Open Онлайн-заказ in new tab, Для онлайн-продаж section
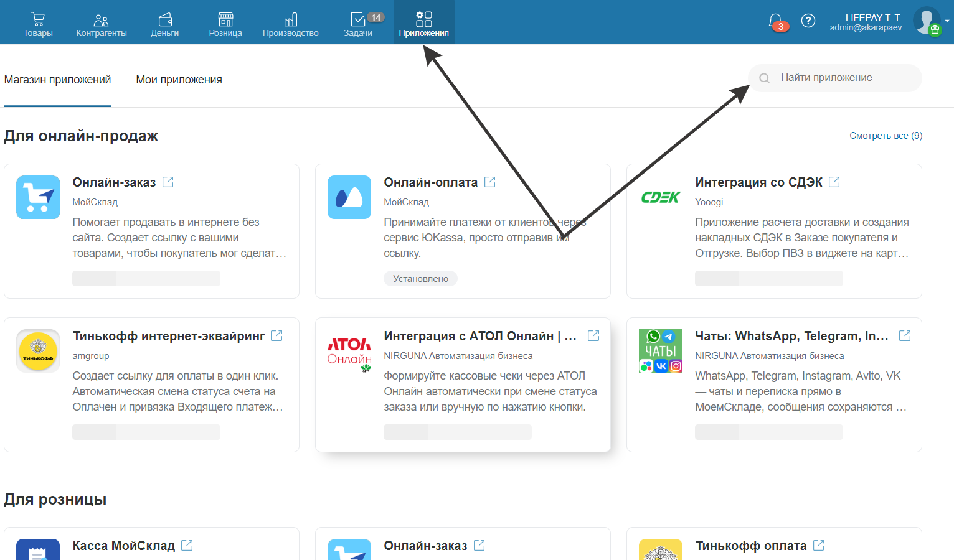 click(168, 182)
